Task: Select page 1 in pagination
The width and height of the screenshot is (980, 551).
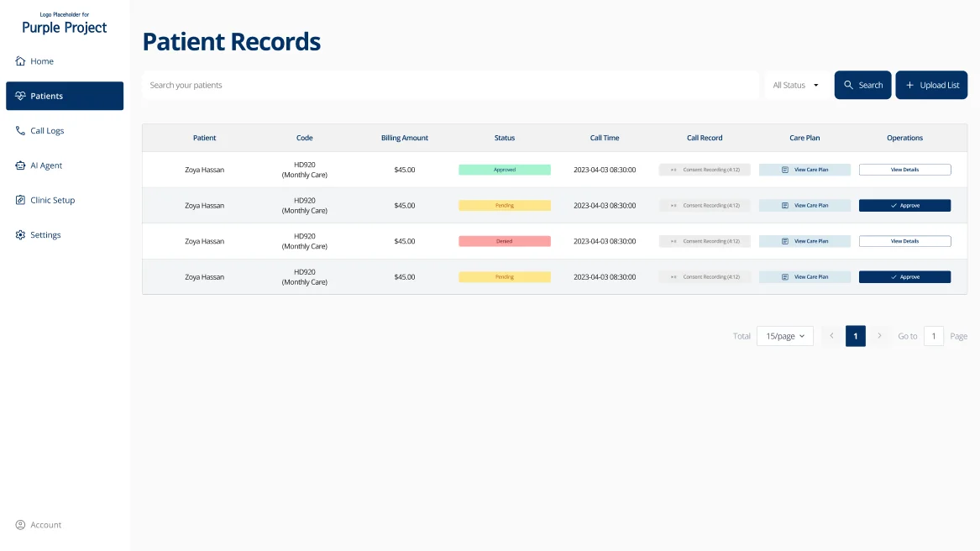Action: click(855, 336)
